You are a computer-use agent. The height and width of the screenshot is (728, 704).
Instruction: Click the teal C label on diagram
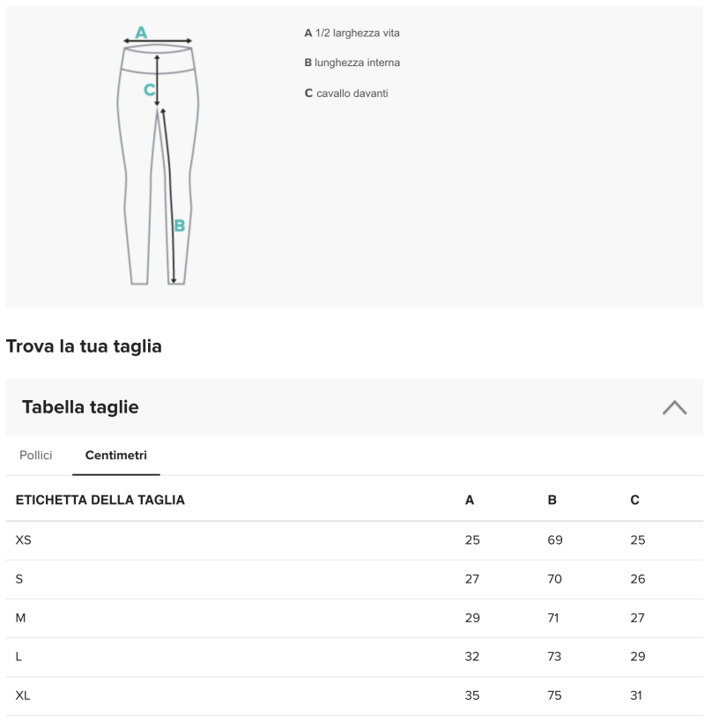(149, 89)
